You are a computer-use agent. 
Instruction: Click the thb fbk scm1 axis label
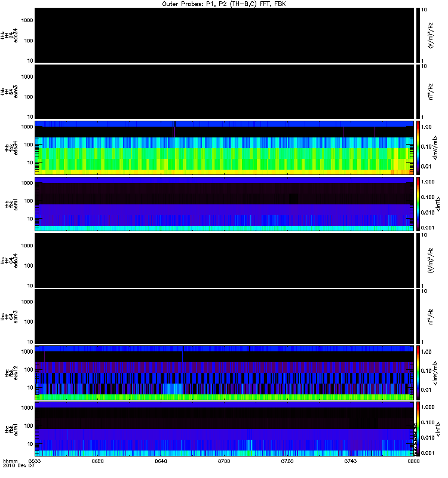[x=11, y=204]
